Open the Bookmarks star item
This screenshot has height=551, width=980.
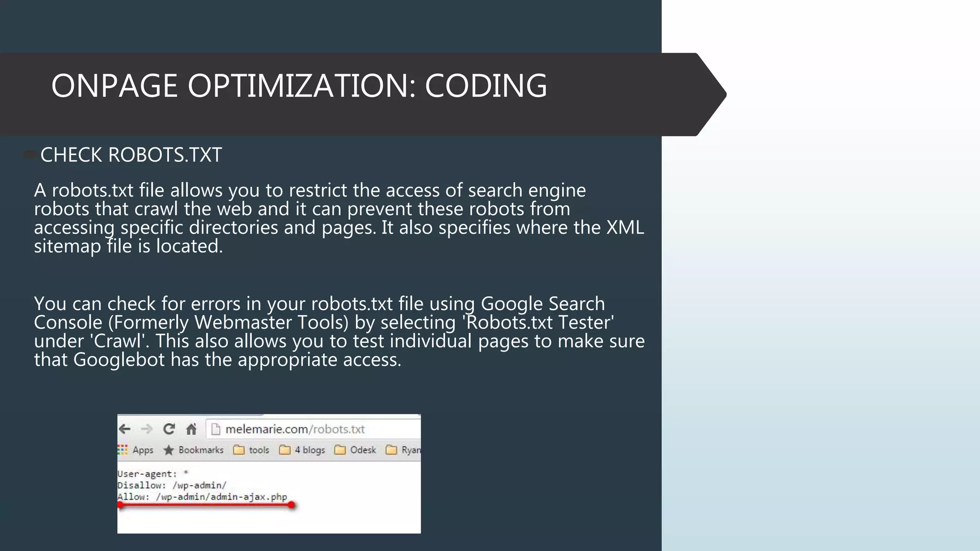tap(193, 450)
